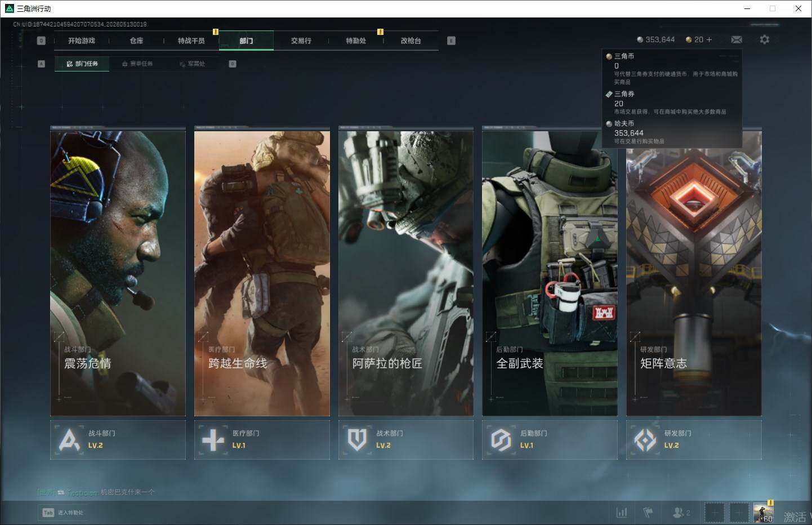Switch to the 改枪台 tab
The height and width of the screenshot is (525, 812).
click(x=411, y=41)
